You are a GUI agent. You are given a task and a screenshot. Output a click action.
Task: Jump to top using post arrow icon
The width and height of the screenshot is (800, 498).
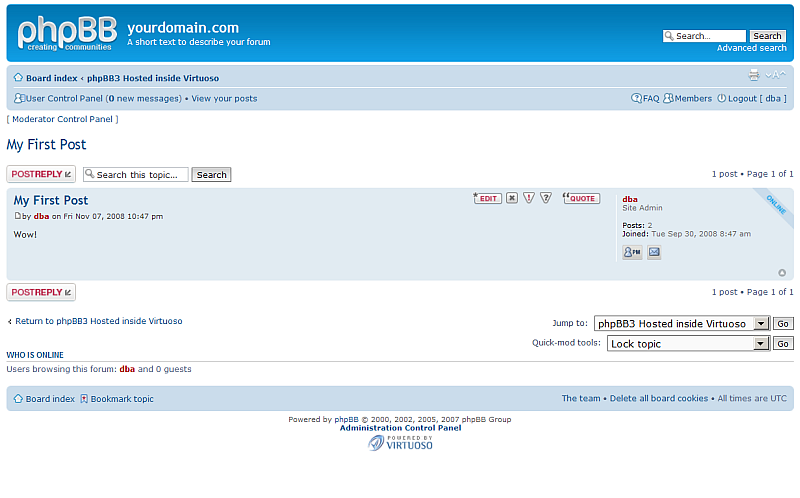[x=782, y=272]
